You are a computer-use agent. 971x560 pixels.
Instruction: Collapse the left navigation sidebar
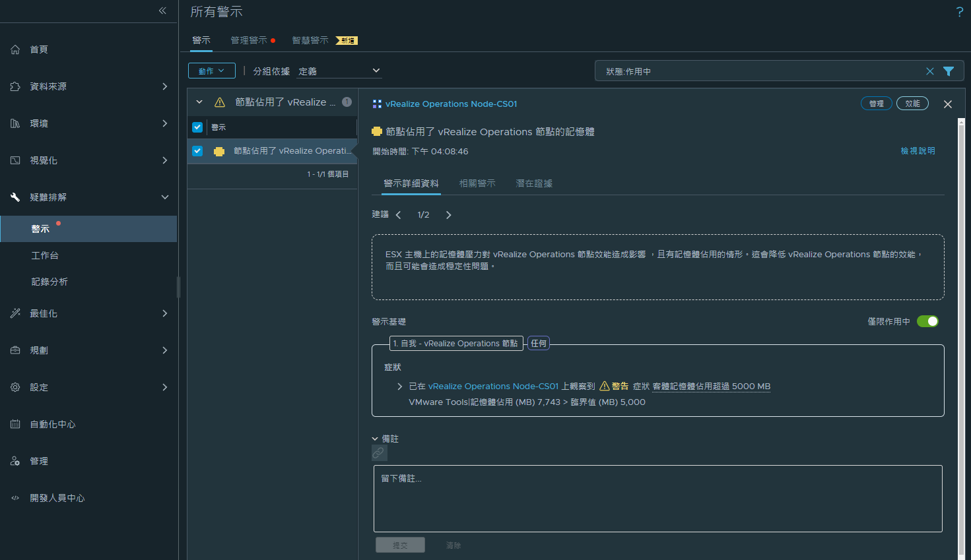(162, 11)
